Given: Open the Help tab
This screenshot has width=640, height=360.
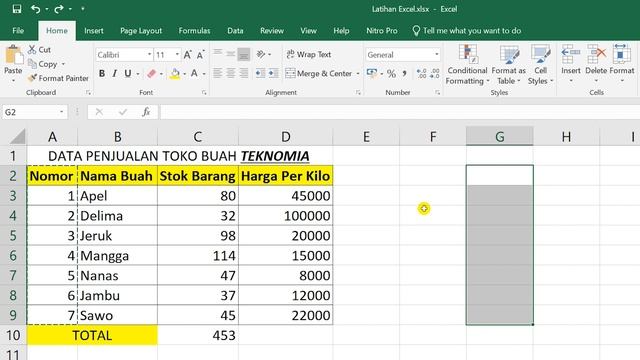Looking at the screenshot, I should (x=341, y=31).
